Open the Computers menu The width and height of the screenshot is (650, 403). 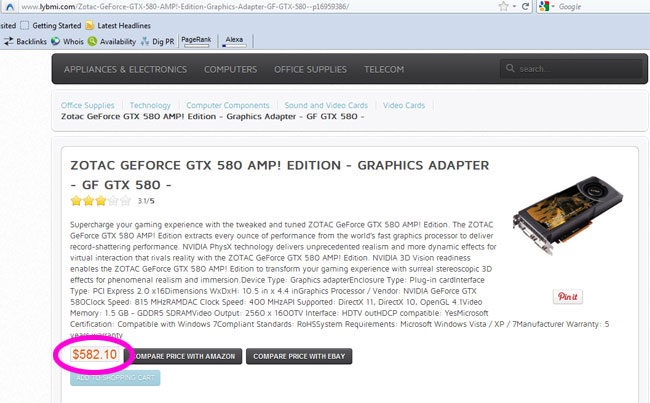click(230, 69)
